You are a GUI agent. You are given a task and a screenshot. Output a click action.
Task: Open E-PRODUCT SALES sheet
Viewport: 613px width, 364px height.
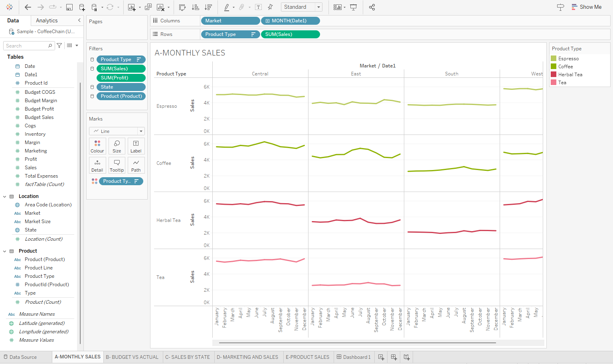click(x=308, y=357)
